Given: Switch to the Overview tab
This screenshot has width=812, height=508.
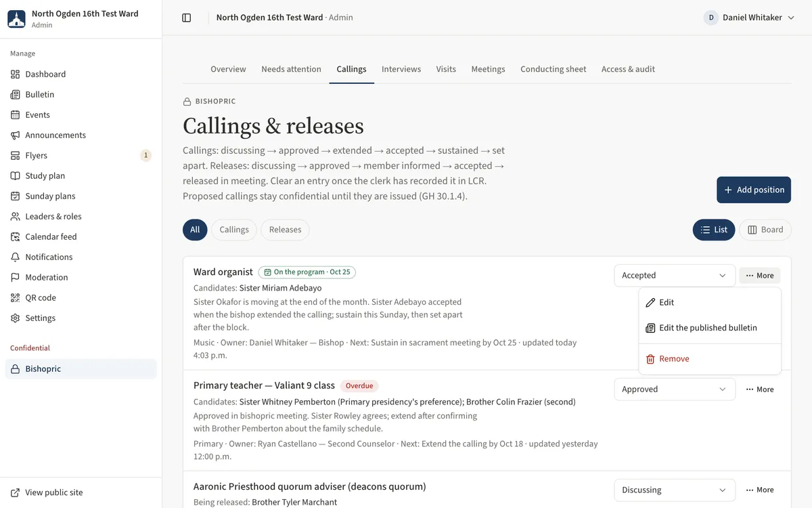Looking at the screenshot, I should click(x=228, y=69).
